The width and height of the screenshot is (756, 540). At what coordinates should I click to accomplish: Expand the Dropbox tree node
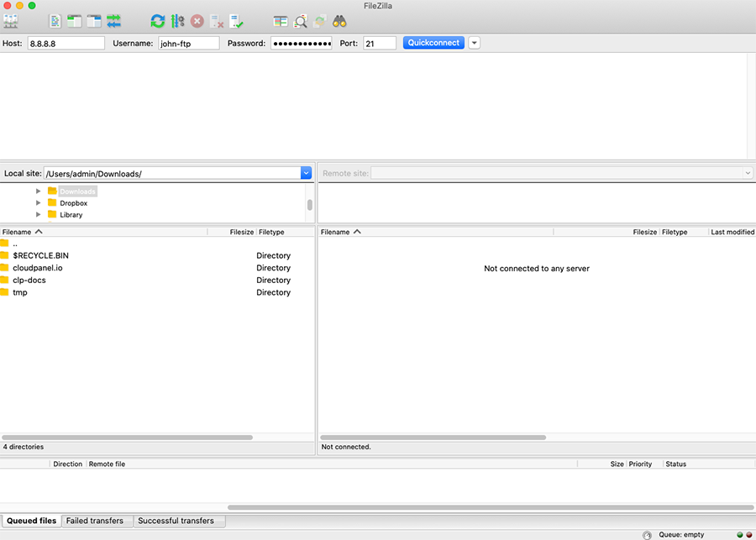pyautogui.click(x=38, y=203)
